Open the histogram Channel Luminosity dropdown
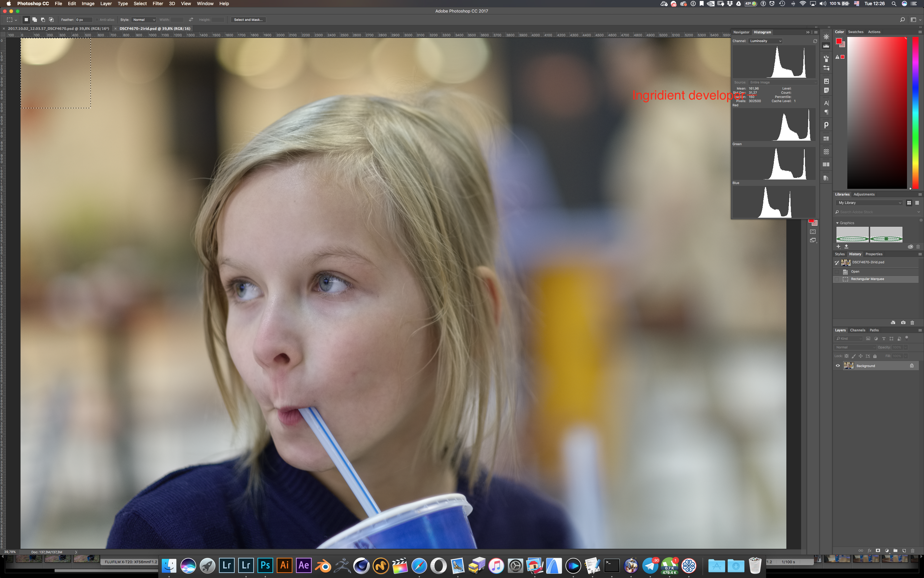Viewport: 924px width, 578px height. coord(765,41)
